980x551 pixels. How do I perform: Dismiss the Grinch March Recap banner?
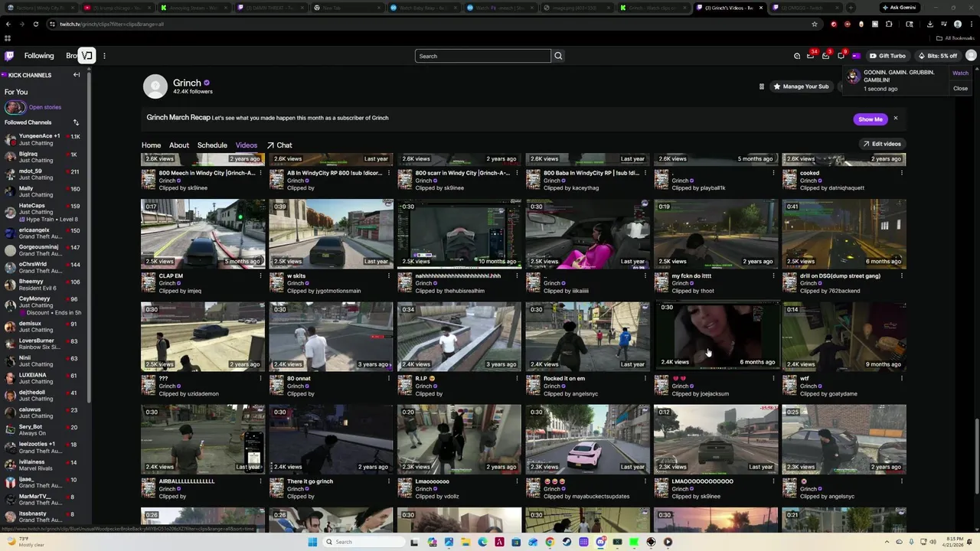pos(895,119)
